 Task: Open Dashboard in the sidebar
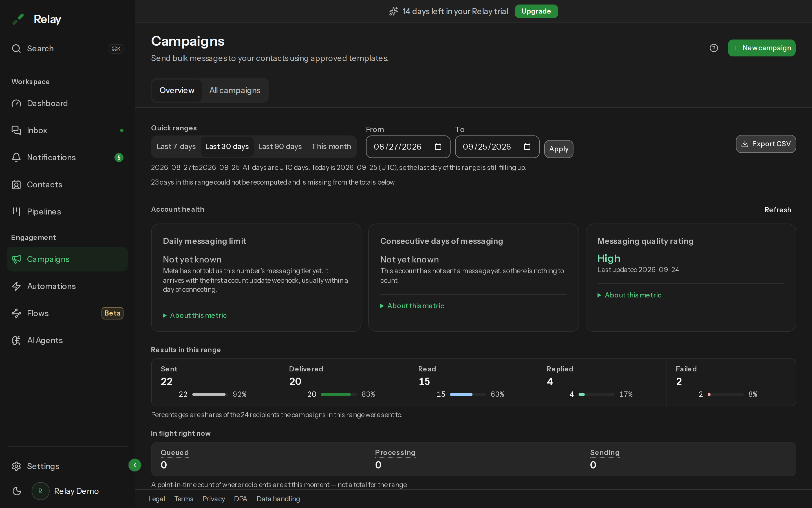coord(67,103)
